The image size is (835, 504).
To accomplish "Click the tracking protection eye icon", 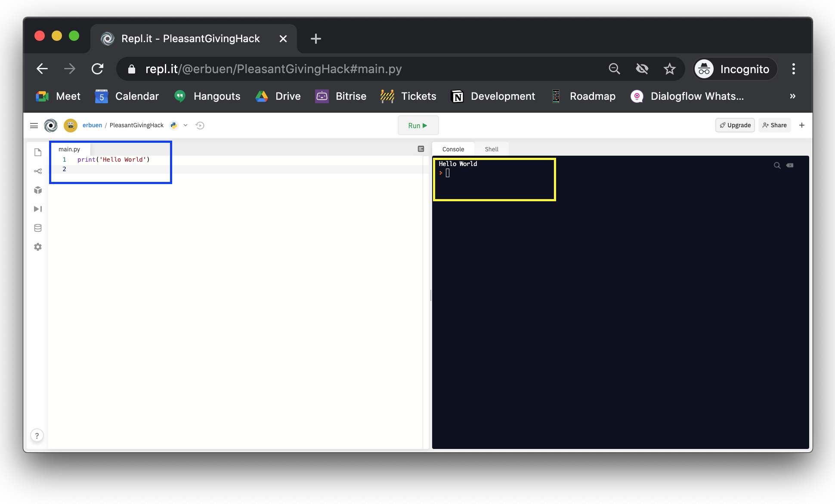I will [642, 69].
